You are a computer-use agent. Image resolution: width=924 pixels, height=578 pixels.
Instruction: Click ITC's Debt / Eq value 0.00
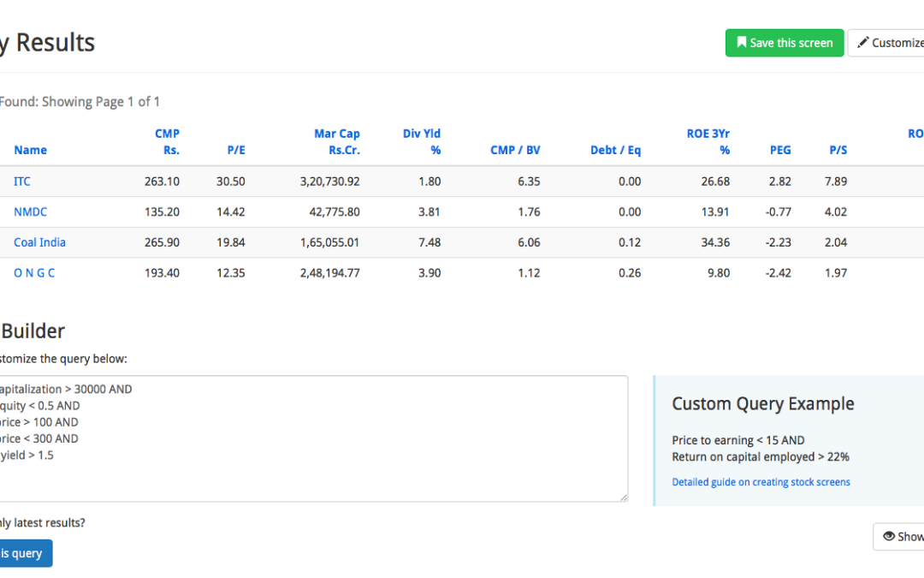tap(630, 181)
